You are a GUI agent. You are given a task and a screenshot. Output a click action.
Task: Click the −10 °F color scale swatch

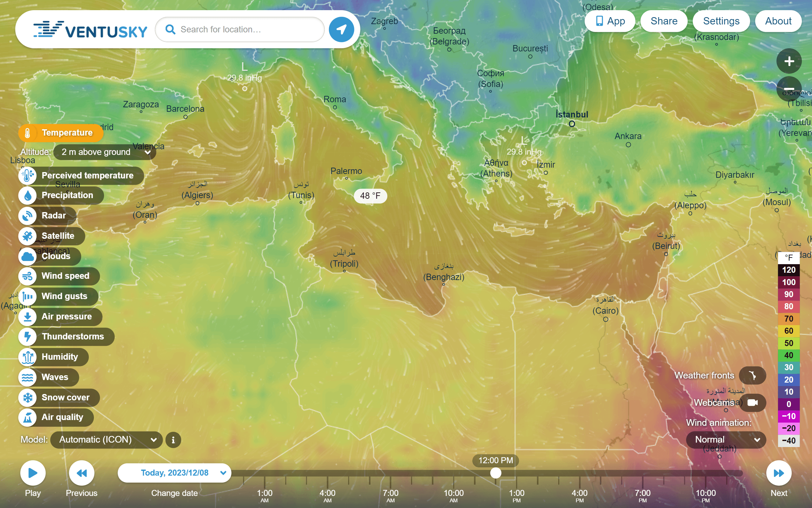tap(789, 416)
